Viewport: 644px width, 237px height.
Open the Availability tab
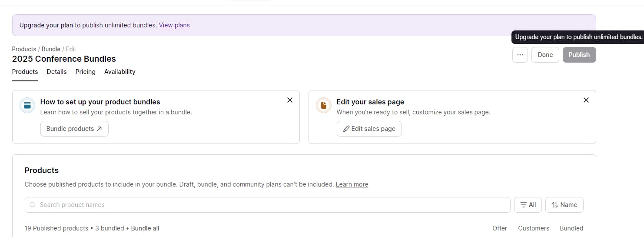pos(120,72)
